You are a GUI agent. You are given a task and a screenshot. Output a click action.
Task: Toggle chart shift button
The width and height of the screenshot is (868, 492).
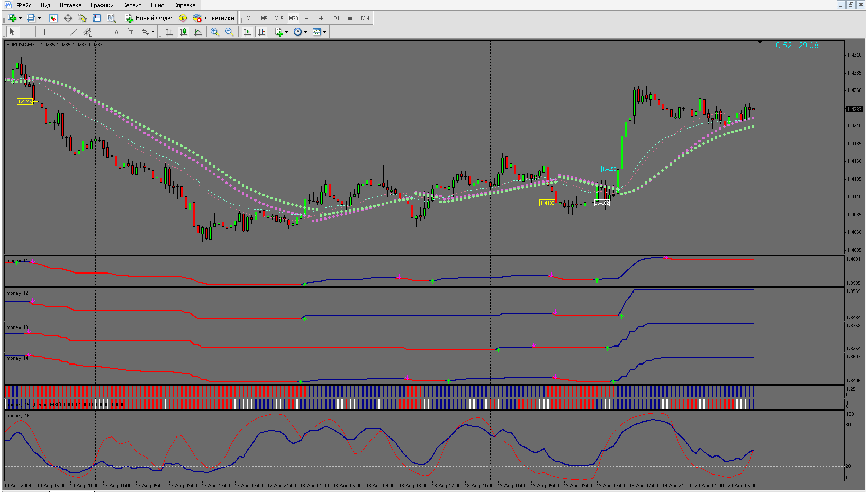click(x=262, y=32)
